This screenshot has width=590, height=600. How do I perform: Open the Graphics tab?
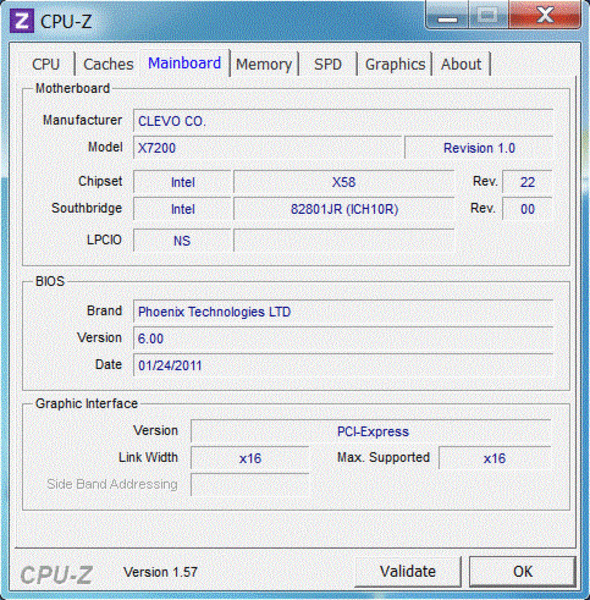395,64
